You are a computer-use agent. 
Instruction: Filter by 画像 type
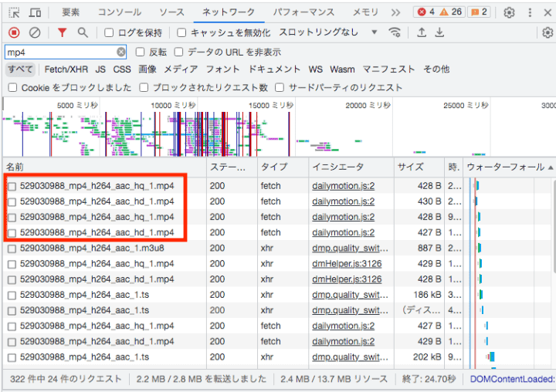tap(147, 69)
